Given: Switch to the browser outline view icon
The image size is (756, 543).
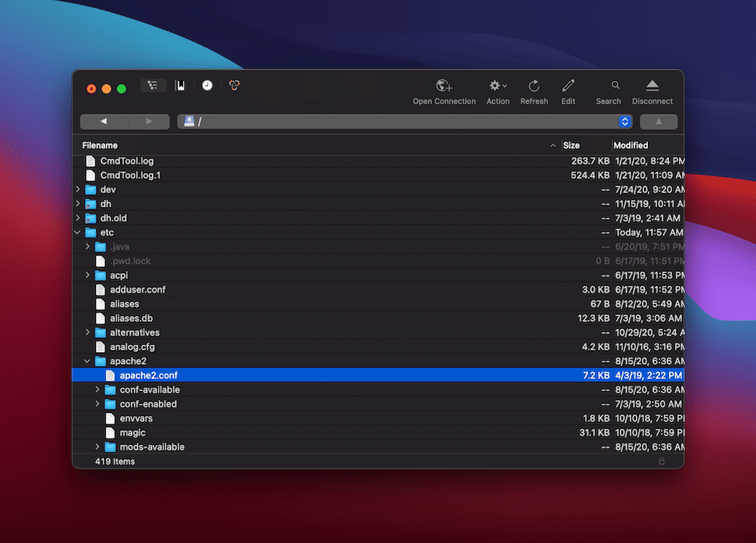Looking at the screenshot, I should tap(153, 85).
